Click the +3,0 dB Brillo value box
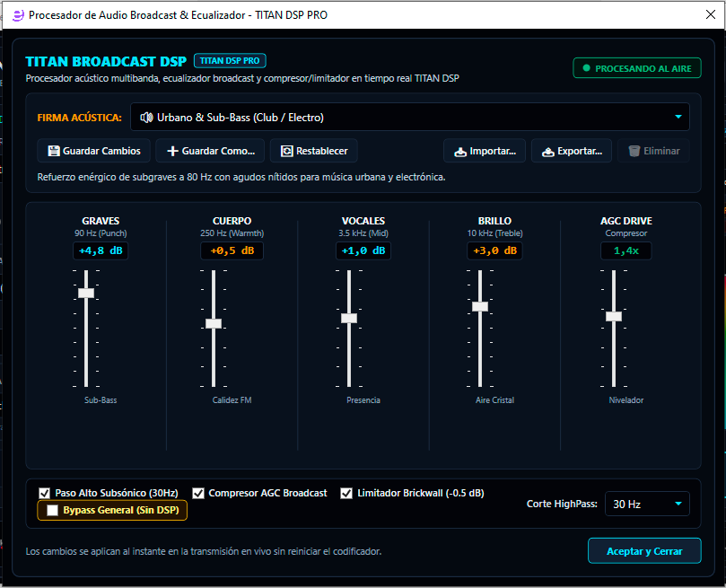 [495, 251]
